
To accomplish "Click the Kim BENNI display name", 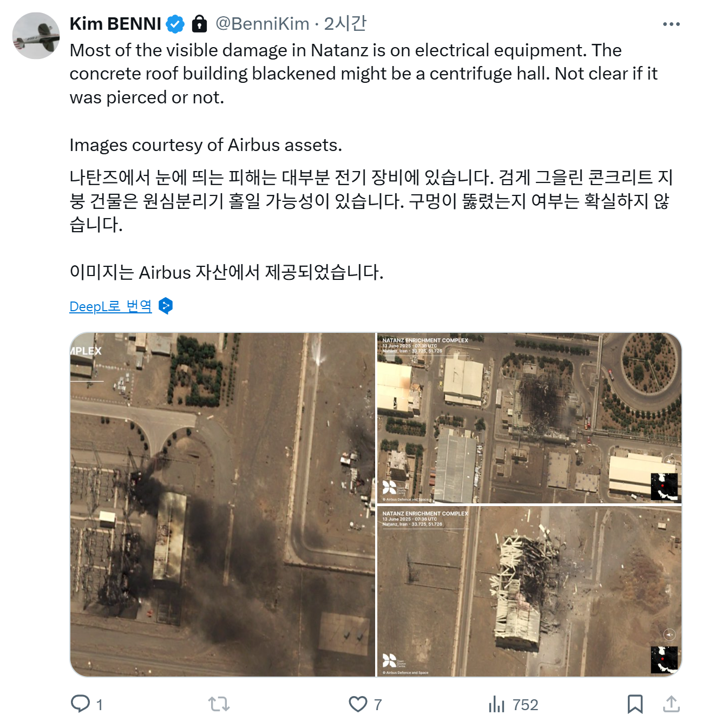I will tap(115, 24).
